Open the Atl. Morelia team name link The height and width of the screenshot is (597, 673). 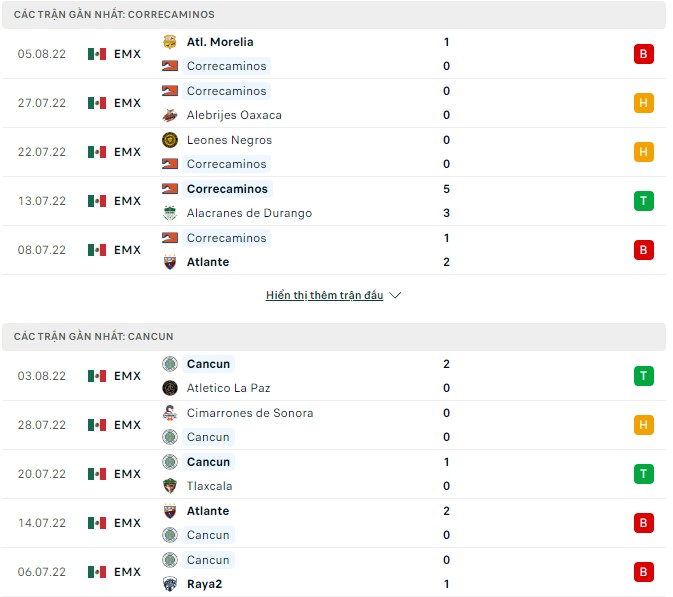pos(220,42)
